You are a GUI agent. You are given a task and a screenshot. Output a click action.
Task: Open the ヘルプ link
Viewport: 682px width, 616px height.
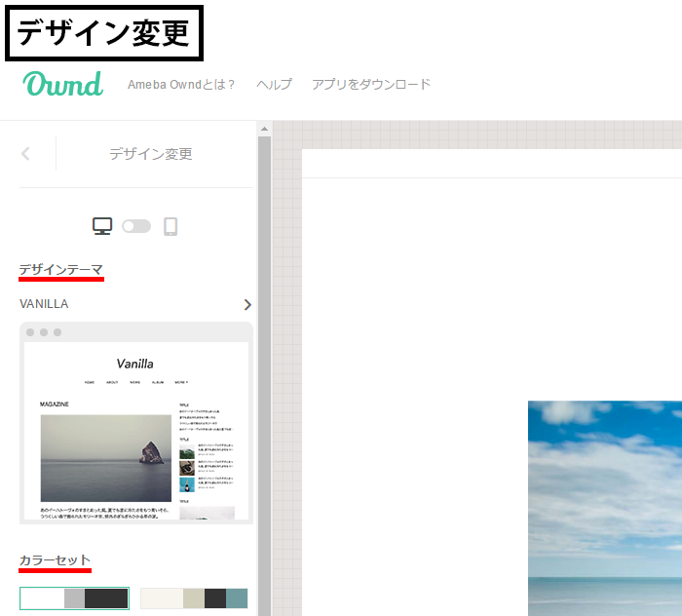coord(274,85)
